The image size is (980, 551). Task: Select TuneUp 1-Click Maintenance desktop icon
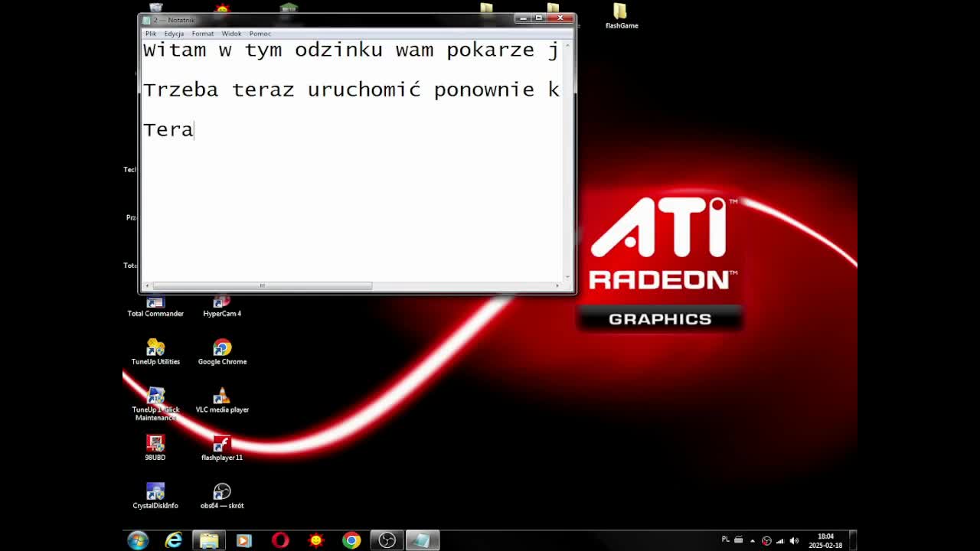(x=155, y=404)
